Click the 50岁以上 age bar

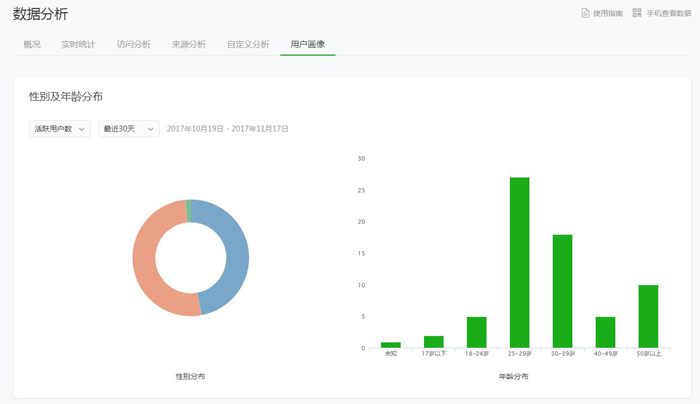point(648,316)
